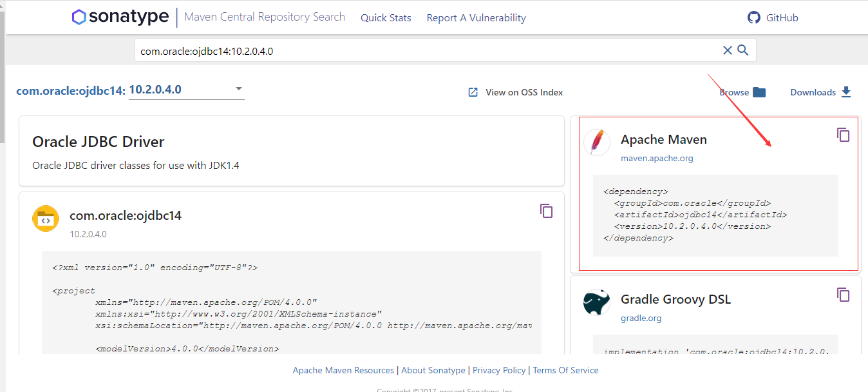Screen dimensions: 868x392
Task: Click View on OSS Index link
Action: [x=524, y=92]
